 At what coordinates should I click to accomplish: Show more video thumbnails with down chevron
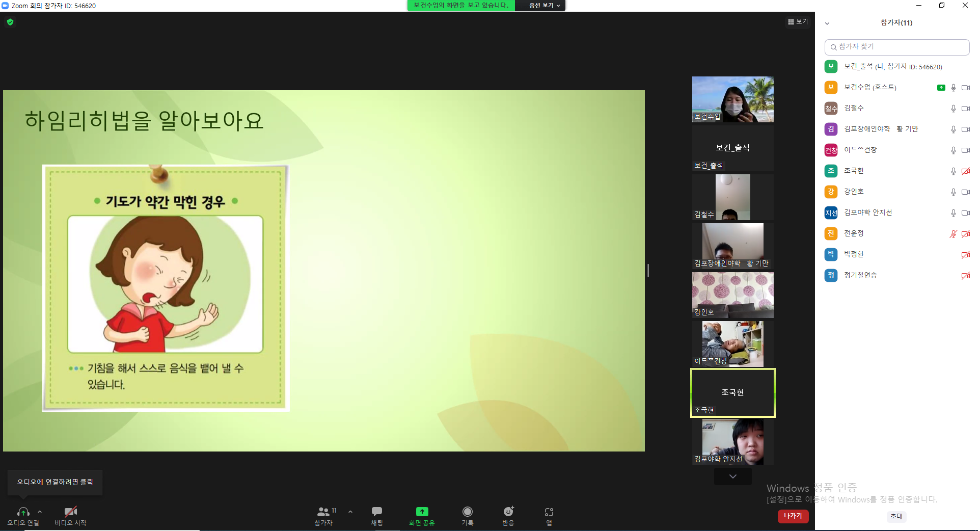click(x=733, y=476)
